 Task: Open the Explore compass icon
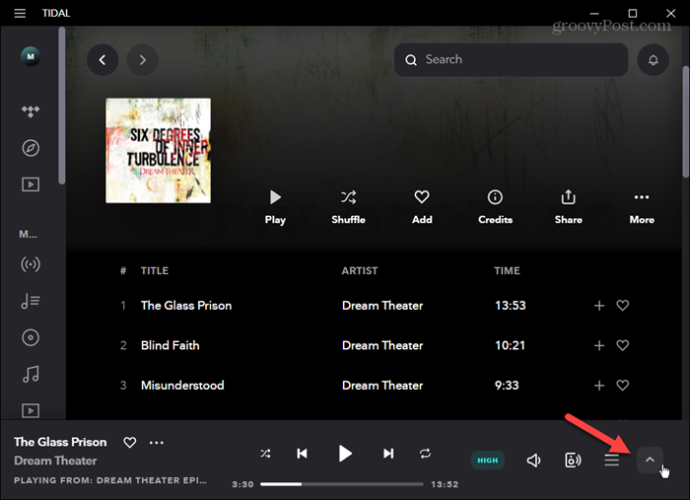[30, 148]
